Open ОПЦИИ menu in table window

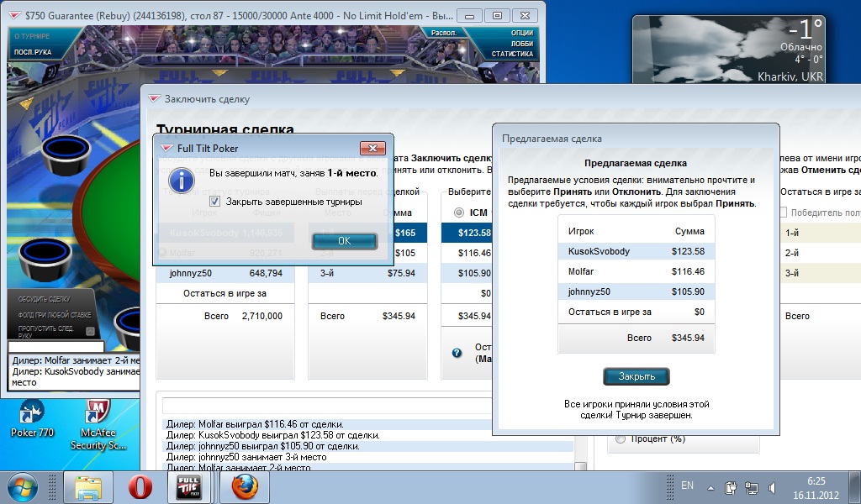coord(521,33)
